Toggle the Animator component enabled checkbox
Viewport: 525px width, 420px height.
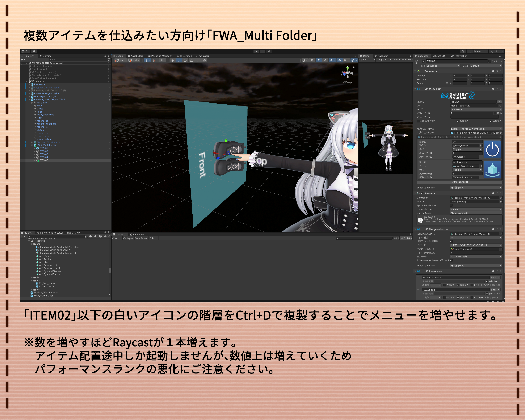(x=422, y=193)
